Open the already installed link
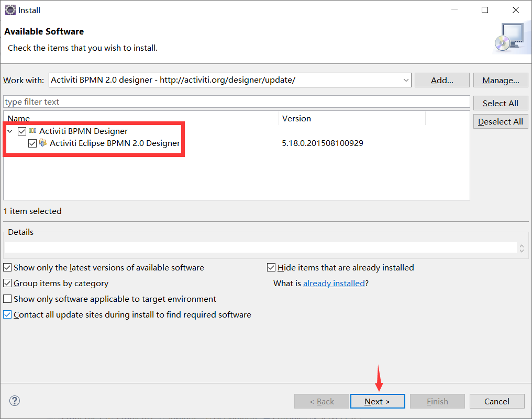The height and width of the screenshot is (419, 532). point(334,283)
